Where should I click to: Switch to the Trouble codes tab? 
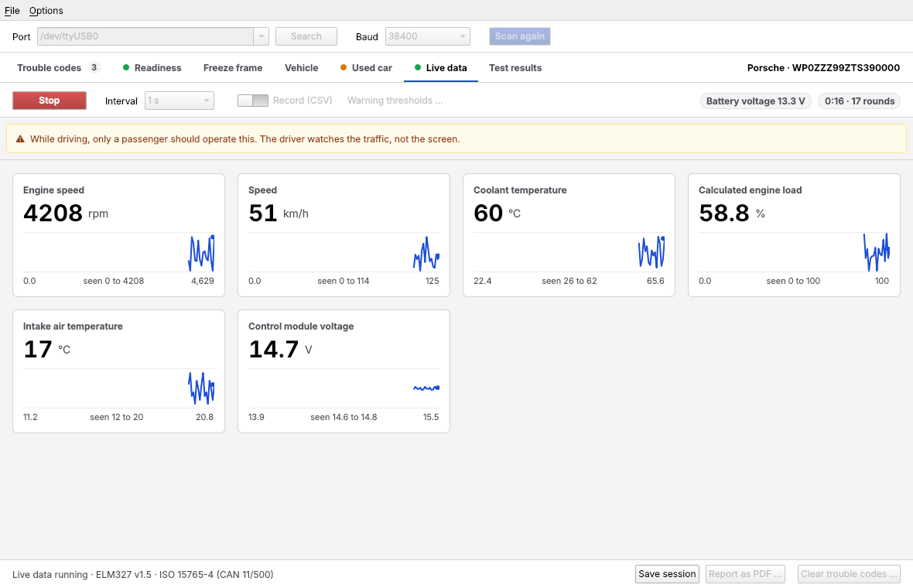pos(59,67)
